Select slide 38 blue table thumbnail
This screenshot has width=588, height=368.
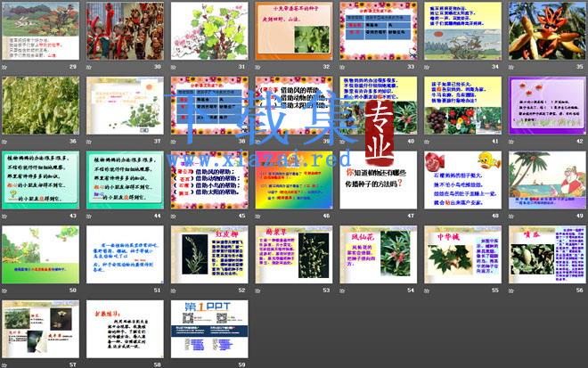[209, 105]
